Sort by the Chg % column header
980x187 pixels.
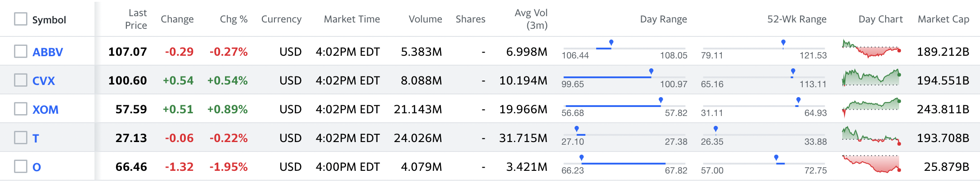(234, 19)
